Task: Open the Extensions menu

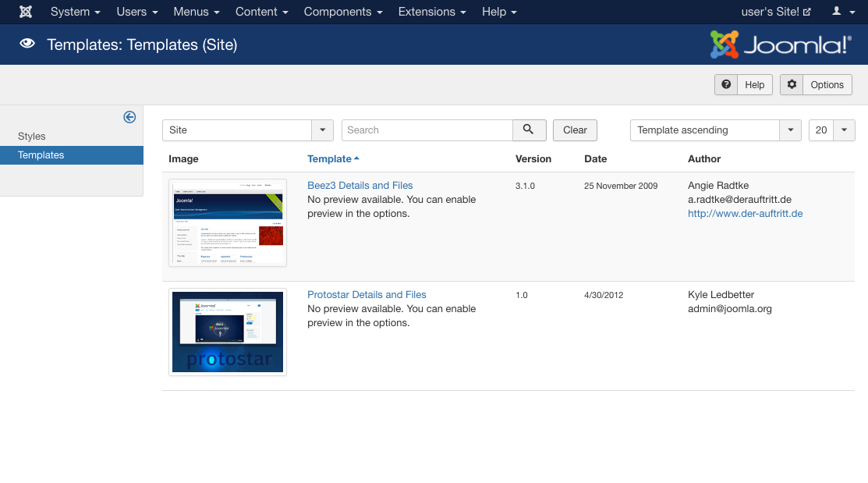Action: (x=432, y=12)
